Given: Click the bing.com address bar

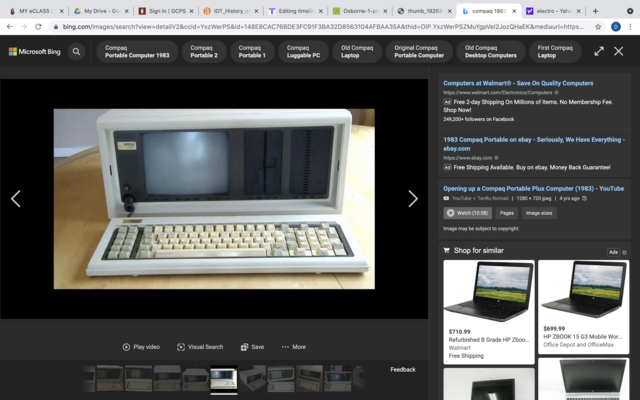Looking at the screenshot, I should (x=322, y=27).
